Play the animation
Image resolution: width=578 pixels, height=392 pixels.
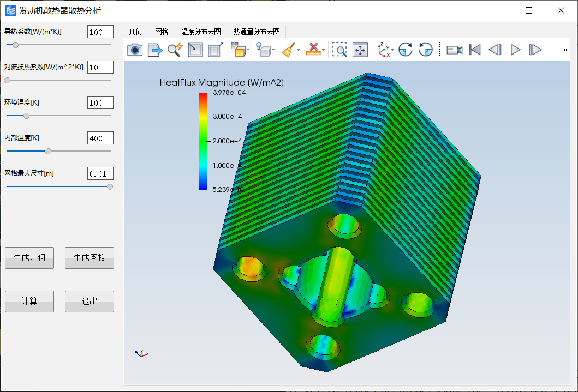coord(515,50)
